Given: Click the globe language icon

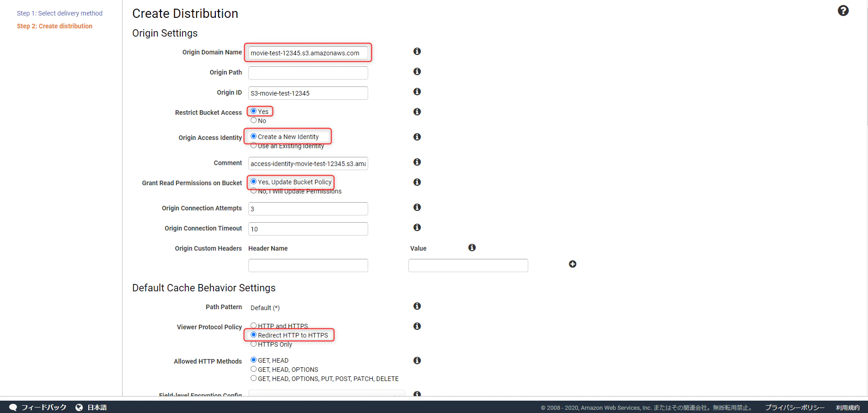Looking at the screenshot, I should point(79,407).
